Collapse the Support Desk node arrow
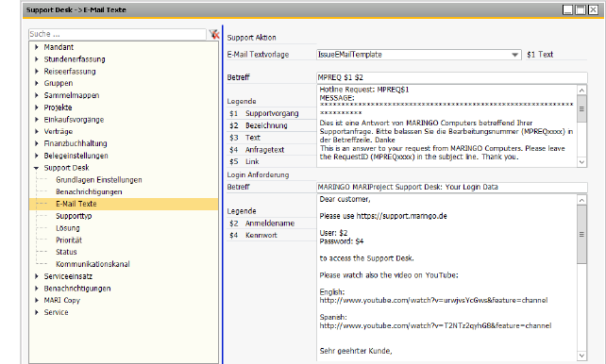This screenshot has width=606, height=364. (x=36, y=168)
